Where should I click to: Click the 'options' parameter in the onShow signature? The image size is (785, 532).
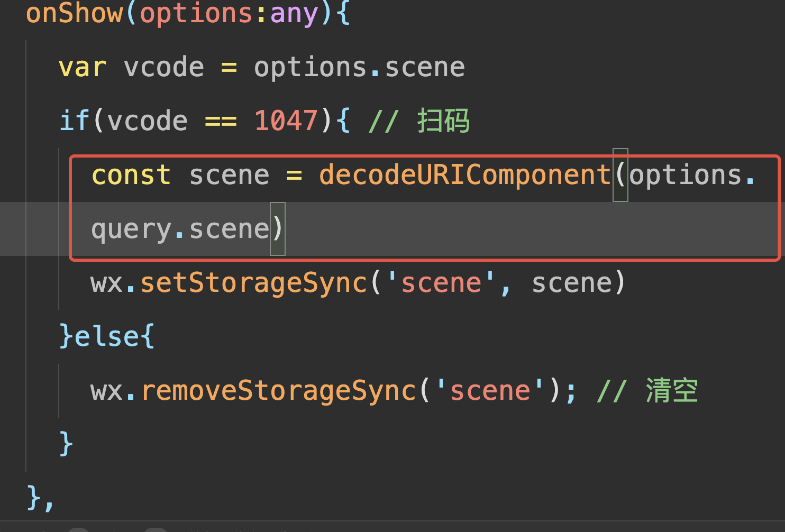[196, 13]
